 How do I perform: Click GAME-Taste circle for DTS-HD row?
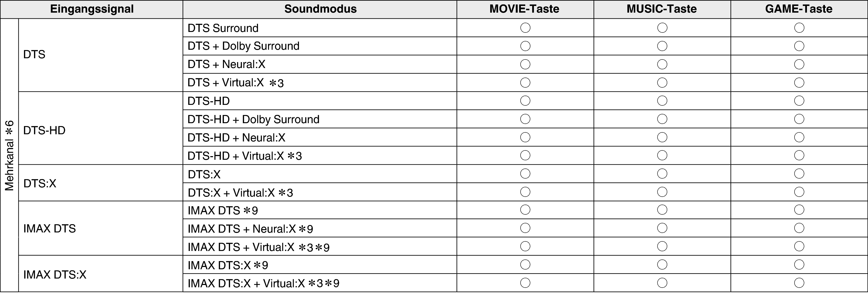(799, 101)
